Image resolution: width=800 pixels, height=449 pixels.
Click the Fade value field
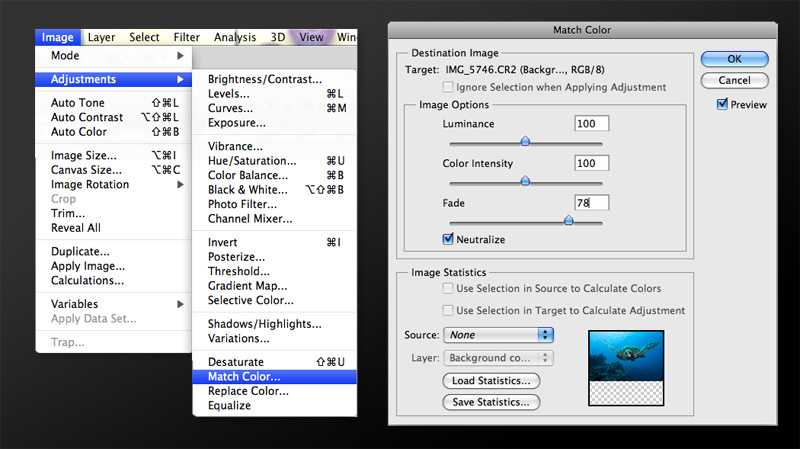[x=591, y=203]
